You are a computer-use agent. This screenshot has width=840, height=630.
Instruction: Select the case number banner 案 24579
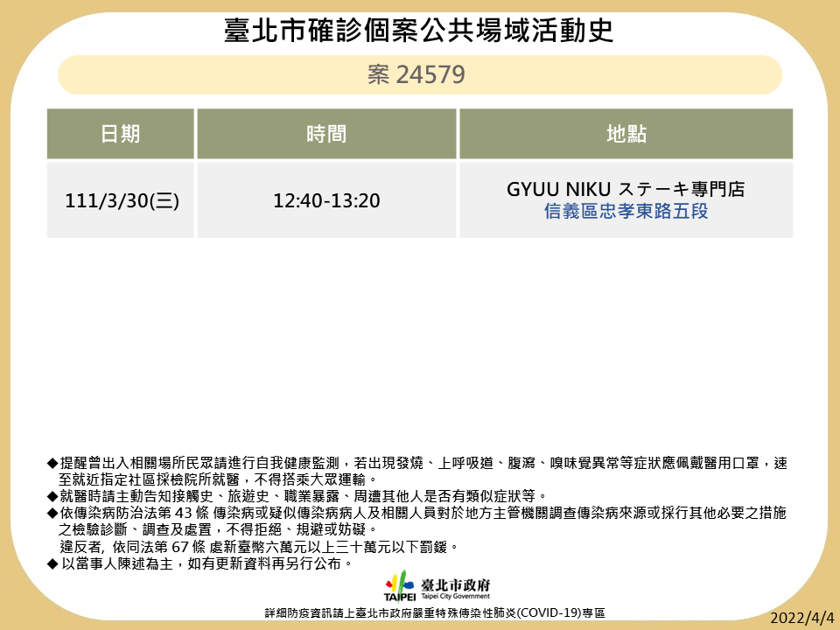pos(419,74)
